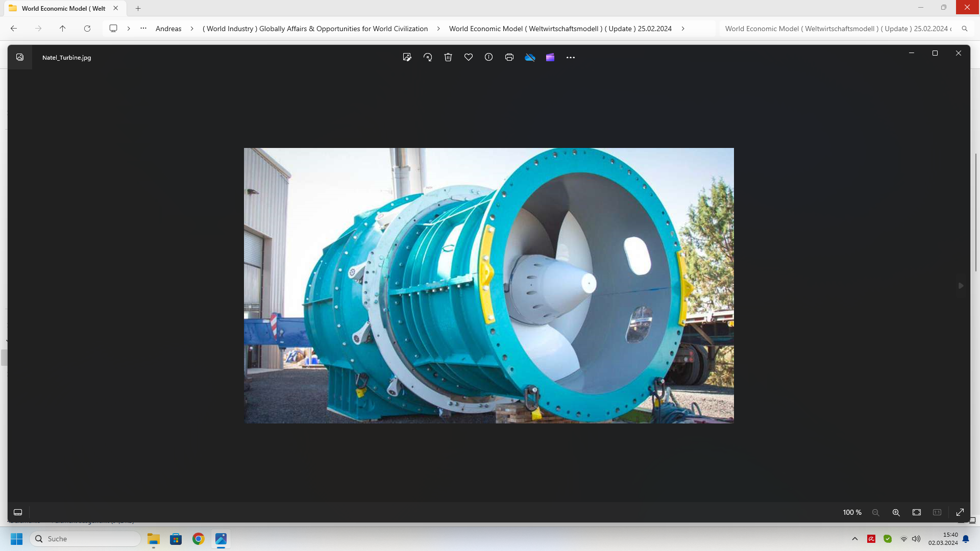Open the clock and date 02.03.2024 flyout

943,539
